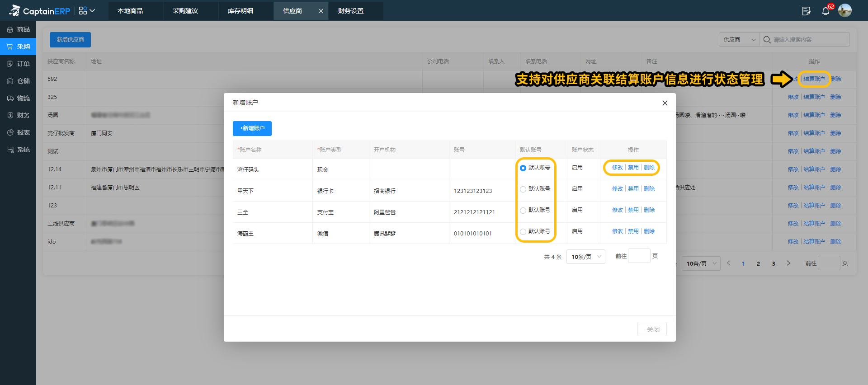Click the search magnifier icon
Image resolution: width=868 pixels, height=385 pixels.
point(767,40)
